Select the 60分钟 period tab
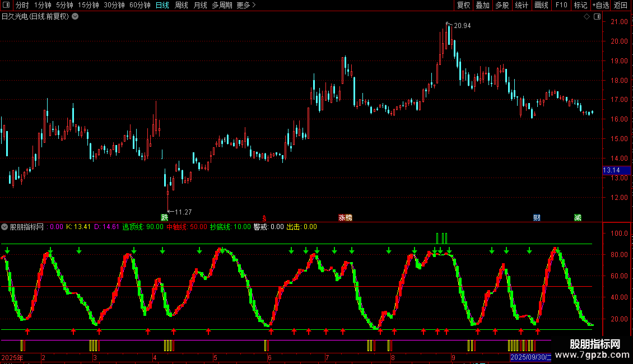 [x=139, y=5]
